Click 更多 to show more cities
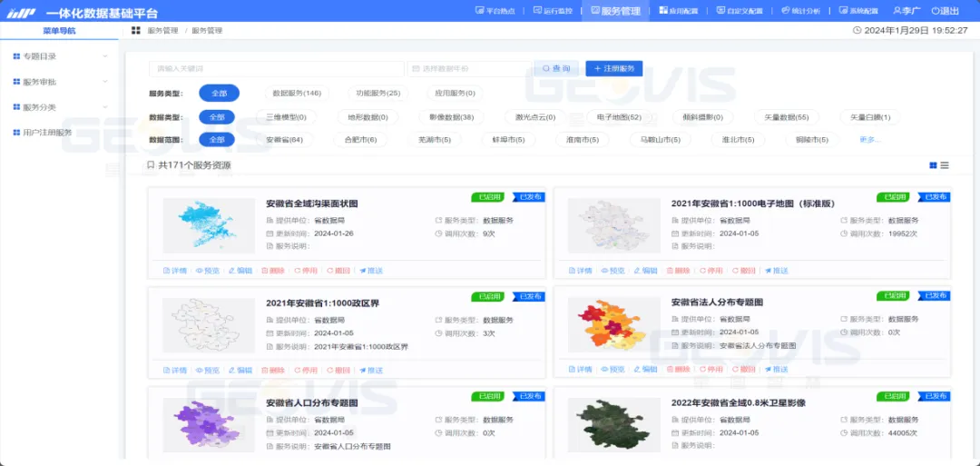980x466 pixels. [869, 140]
